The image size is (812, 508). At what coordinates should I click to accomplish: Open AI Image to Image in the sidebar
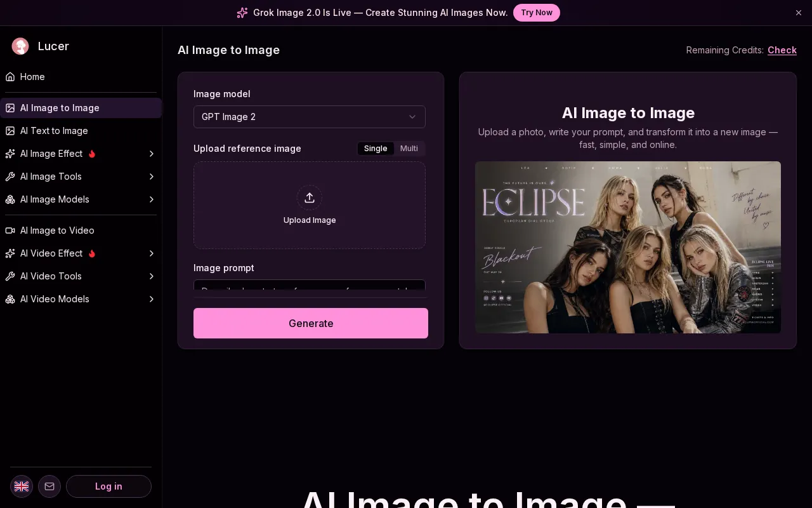(x=81, y=108)
